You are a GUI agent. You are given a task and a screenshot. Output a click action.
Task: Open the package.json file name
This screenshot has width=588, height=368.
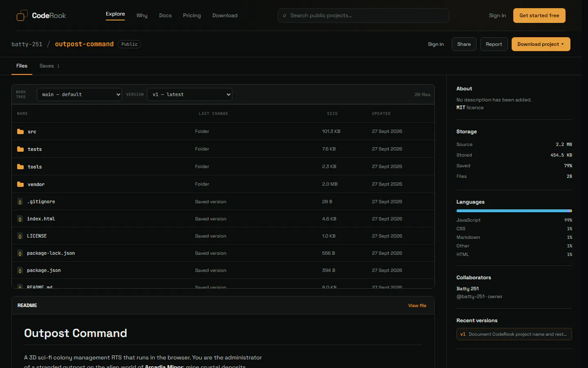(x=44, y=271)
